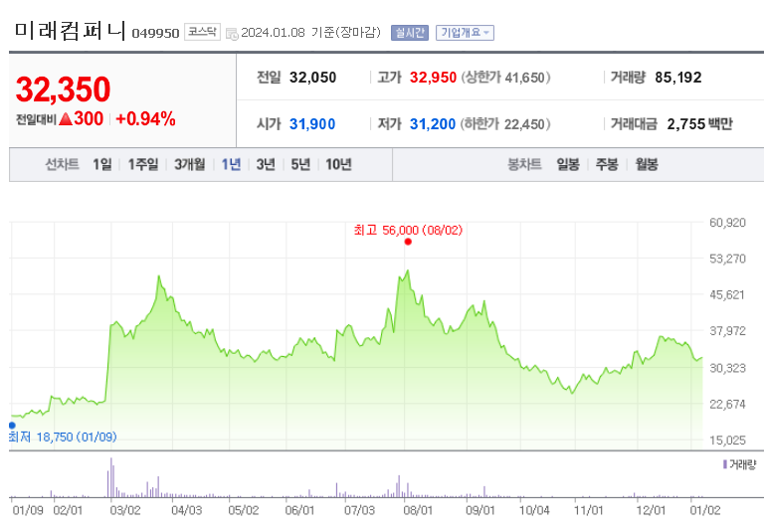Click the 선차트 label

tap(62, 165)
